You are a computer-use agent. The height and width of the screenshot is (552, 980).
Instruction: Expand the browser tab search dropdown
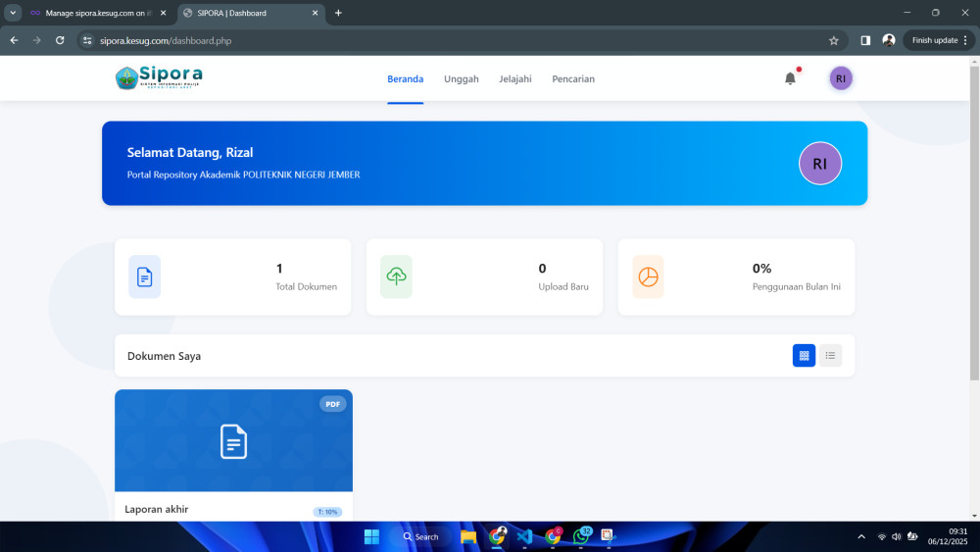[13, 13]
